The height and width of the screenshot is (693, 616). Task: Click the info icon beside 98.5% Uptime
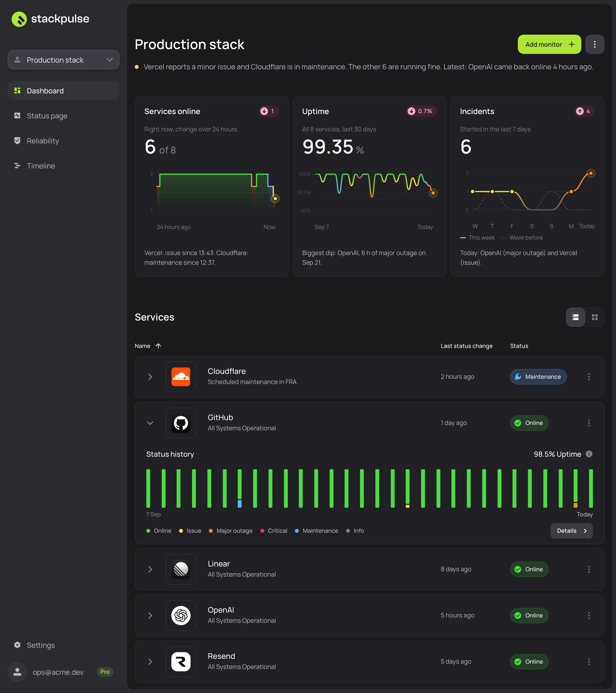[589, 454]
